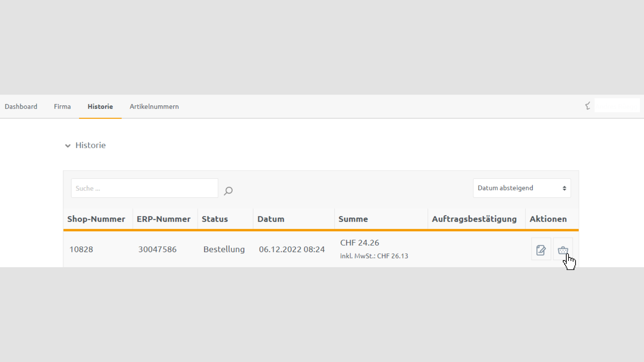This screenshot has width=644, height=362.
Task: Click the Suche input field
Action: [x=144, y=188]
